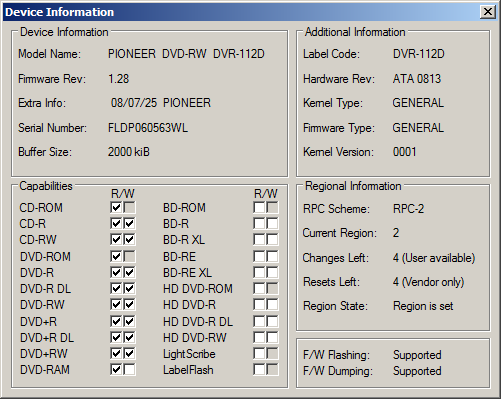
Task: Toggle the DVD+RW write checkbox
Action: [x=130, y=353]
